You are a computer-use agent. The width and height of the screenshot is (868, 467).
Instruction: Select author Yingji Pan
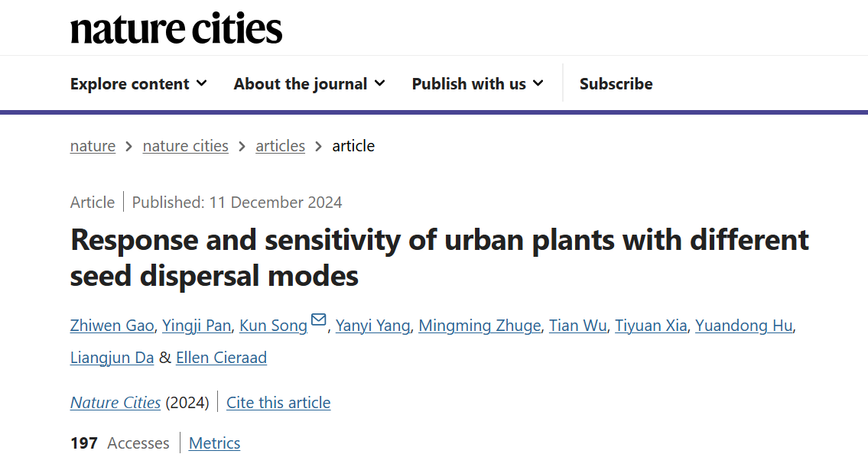tap(197, 326)
